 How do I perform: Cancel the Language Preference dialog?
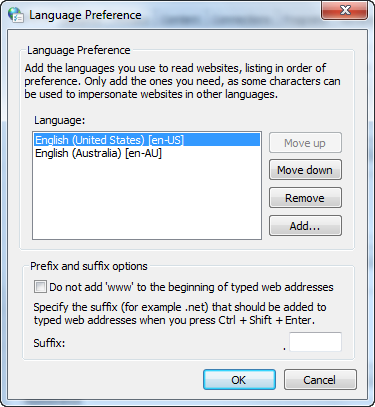pos(320,380)
